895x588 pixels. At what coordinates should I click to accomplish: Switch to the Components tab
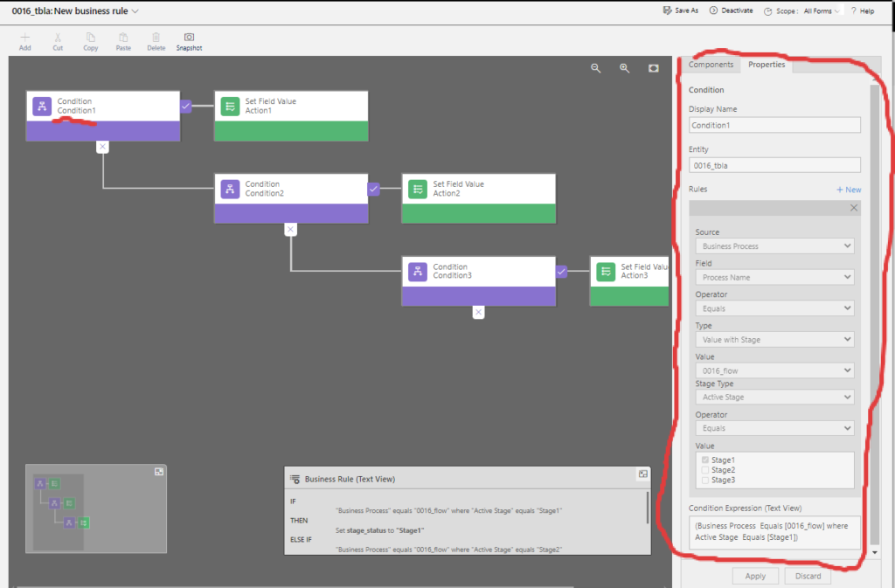[711, 65]
